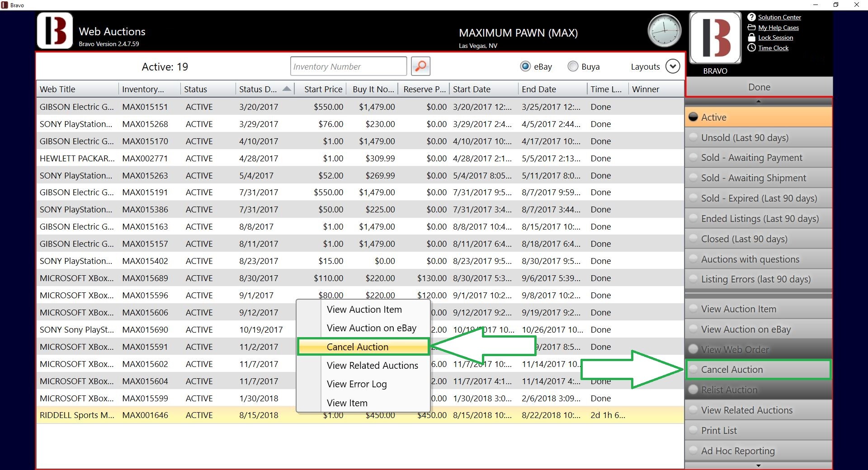Select row with inventory MAX015151
This screenshot has height=470, width=868.
coord(360,107)
